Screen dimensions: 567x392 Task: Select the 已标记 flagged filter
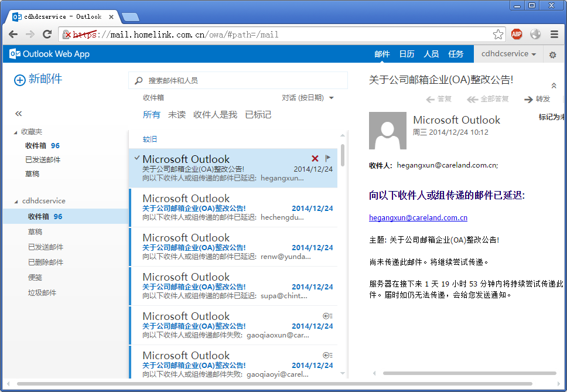pyautogui.click(x=258, y=115)
